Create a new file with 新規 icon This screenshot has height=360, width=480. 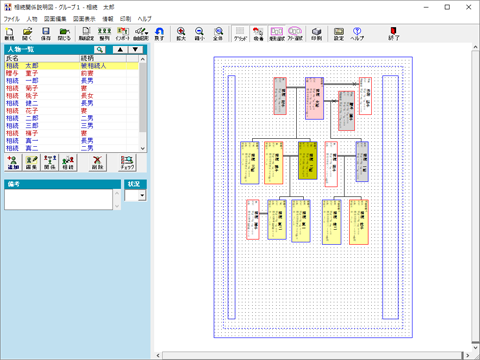(9, 34)
